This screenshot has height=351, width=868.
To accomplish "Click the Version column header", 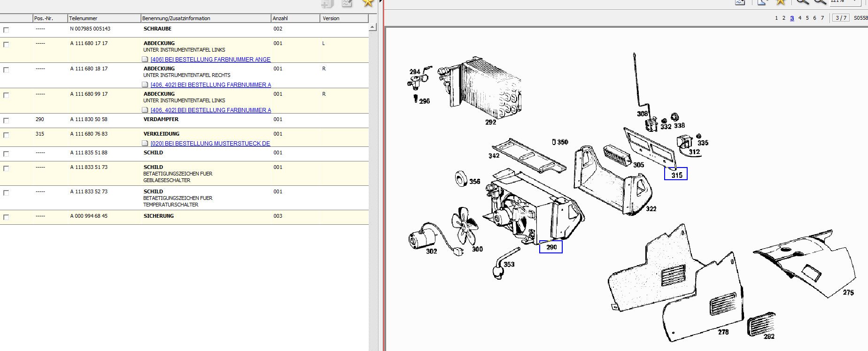I will (x=344, y=18).
